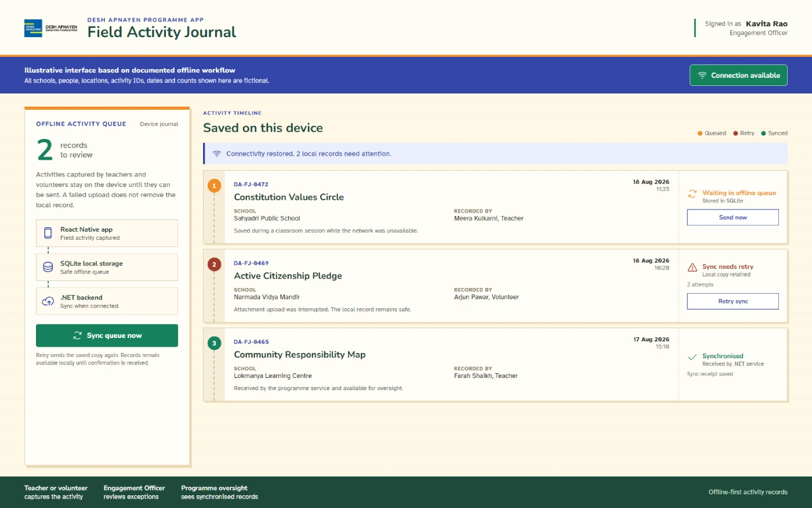This screenshot has width=812, height=508.
Task: Click school name Narmada Vidya Mandir
Action: click(x=267, y=297)
